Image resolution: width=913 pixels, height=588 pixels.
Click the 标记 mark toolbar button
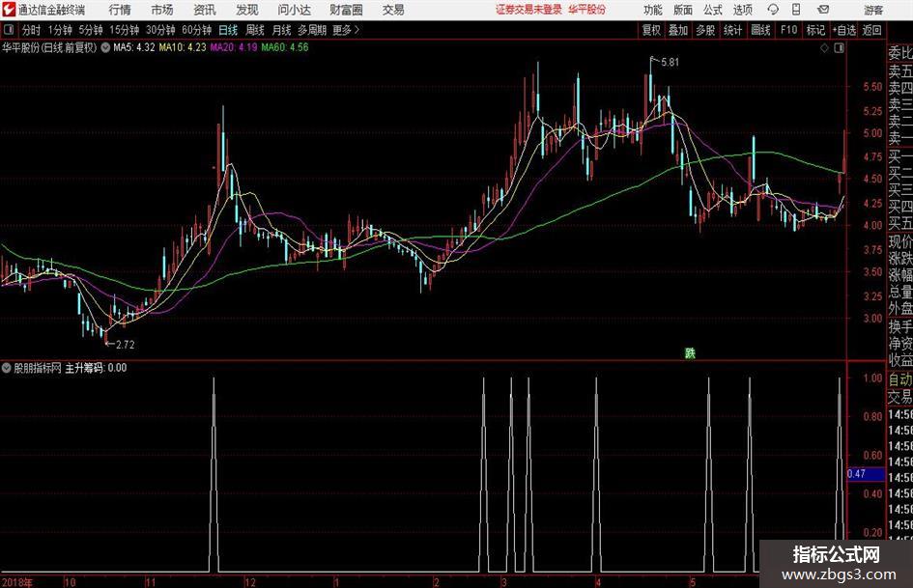point(815,30)
